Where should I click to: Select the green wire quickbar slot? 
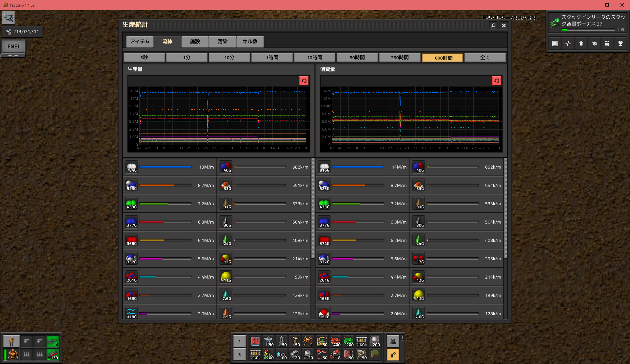point(348,341)
